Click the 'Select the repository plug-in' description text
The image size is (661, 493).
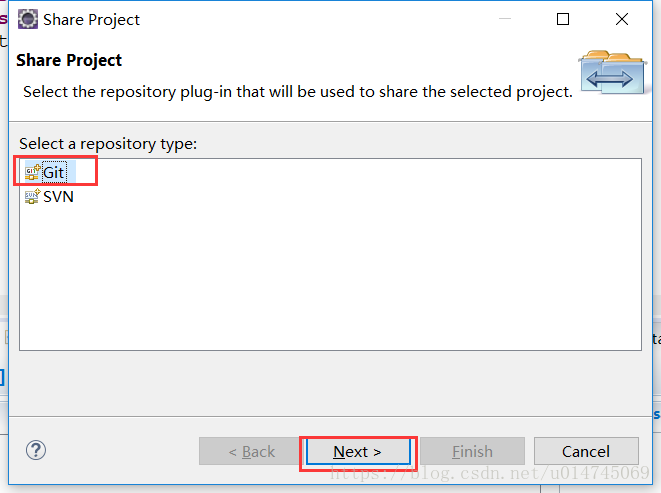pos(298,92)
